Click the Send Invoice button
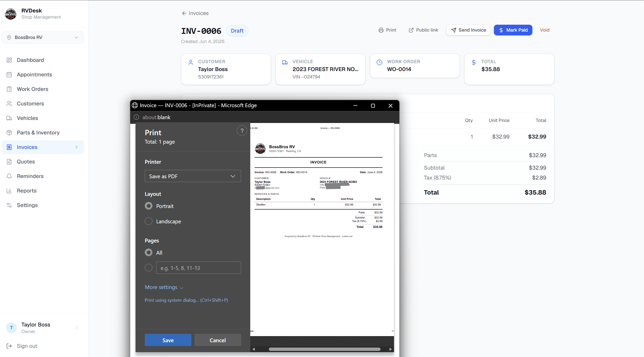This screenshot has height=357, width=644. 468,30
